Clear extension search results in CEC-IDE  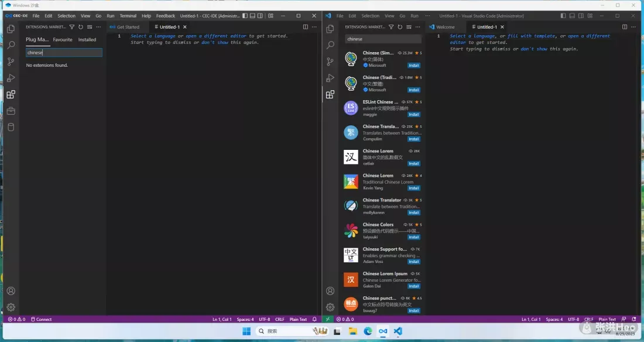tap(89, 27)
